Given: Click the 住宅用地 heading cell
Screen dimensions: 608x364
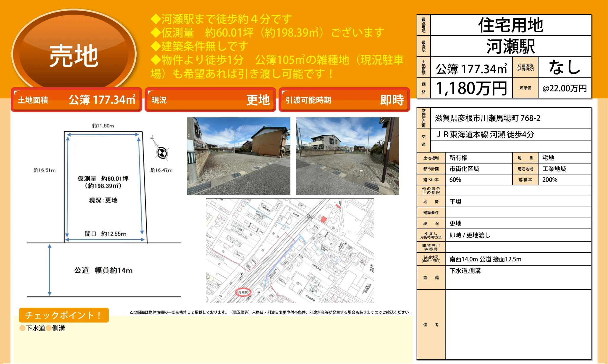Looking at the screenshot, I should pyautogui.click(x=510, y=25).
